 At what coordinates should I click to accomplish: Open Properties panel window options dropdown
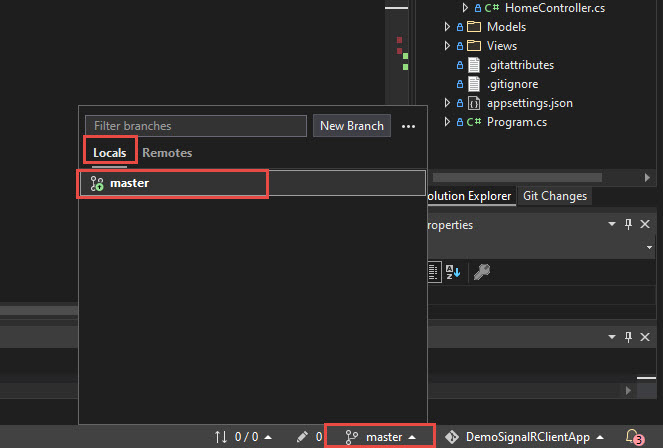611,224
